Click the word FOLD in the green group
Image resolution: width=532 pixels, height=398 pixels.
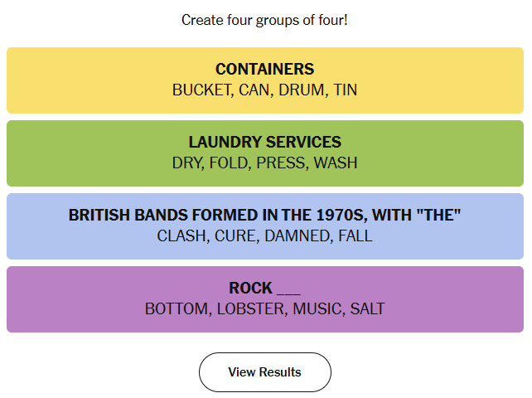(228, 163)
